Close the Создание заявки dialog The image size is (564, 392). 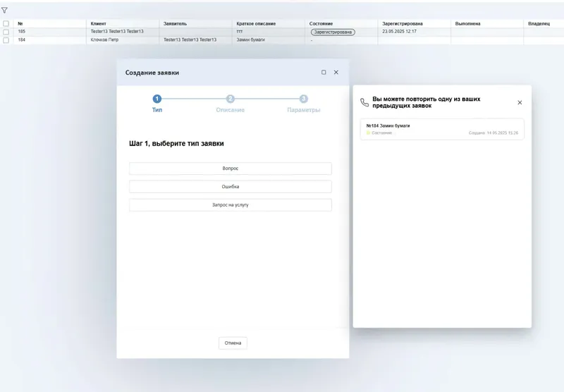pos(336,73)
